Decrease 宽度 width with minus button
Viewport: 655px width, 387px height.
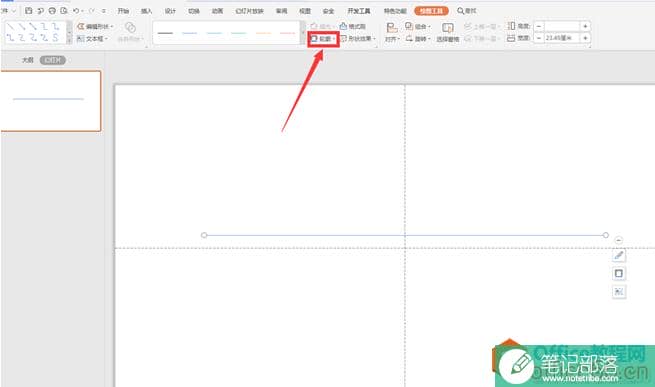coord(539,38)
